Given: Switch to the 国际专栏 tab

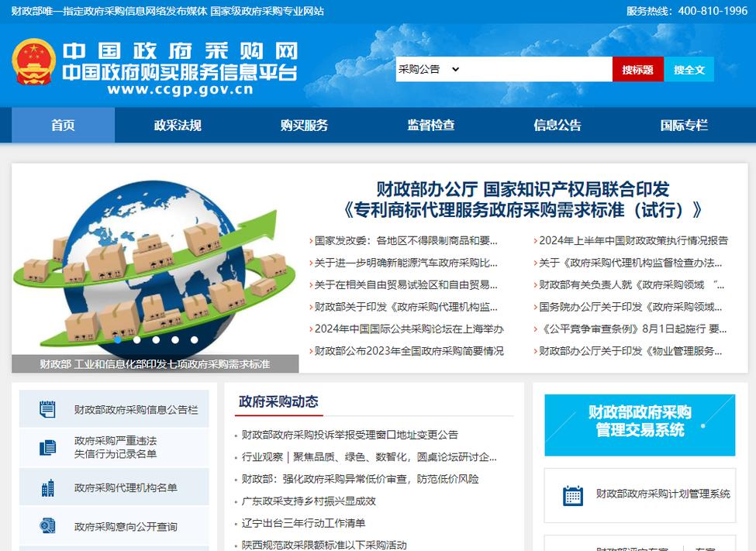Looking at the screenshot, I should coord(684,126).
